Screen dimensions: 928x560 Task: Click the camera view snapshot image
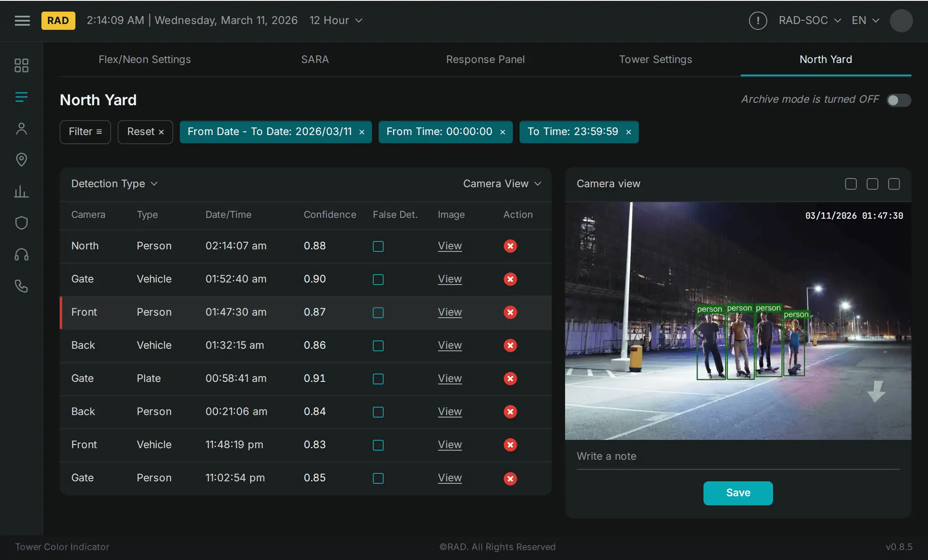pos(738,321)
